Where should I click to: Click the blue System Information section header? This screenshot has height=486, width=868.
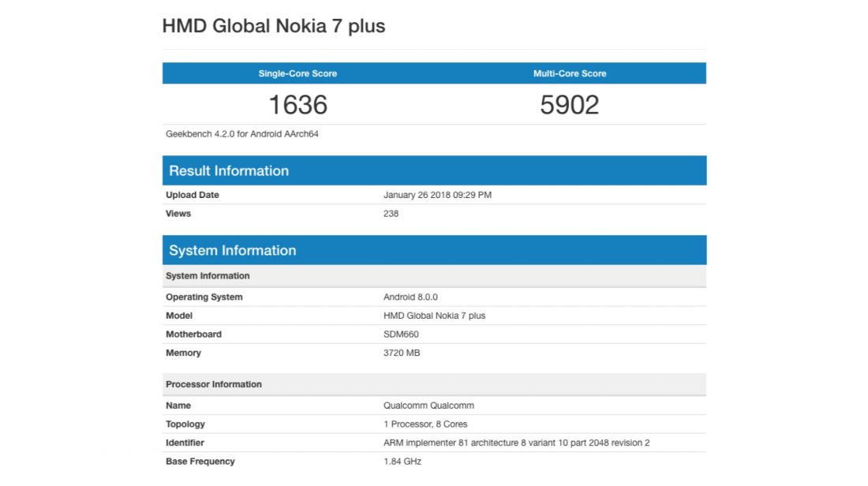coord(232,251)
